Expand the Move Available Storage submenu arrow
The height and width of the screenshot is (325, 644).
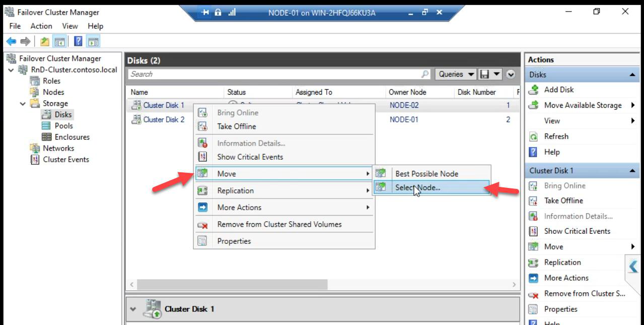point(632,105)
